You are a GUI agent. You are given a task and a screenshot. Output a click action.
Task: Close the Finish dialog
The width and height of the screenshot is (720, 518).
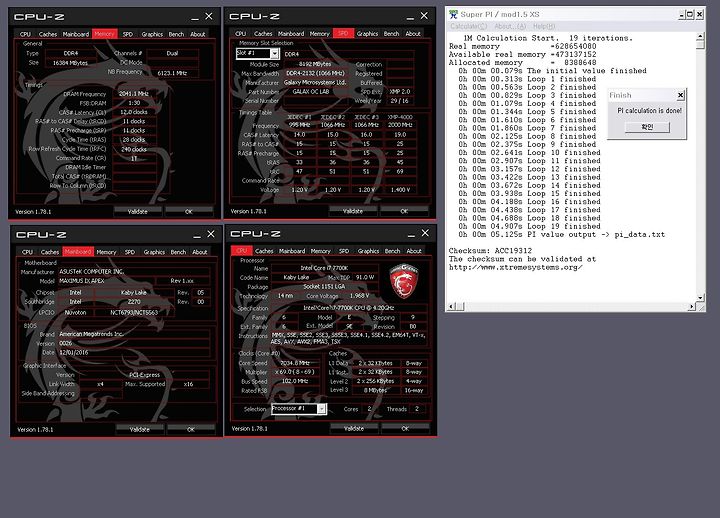681,96
